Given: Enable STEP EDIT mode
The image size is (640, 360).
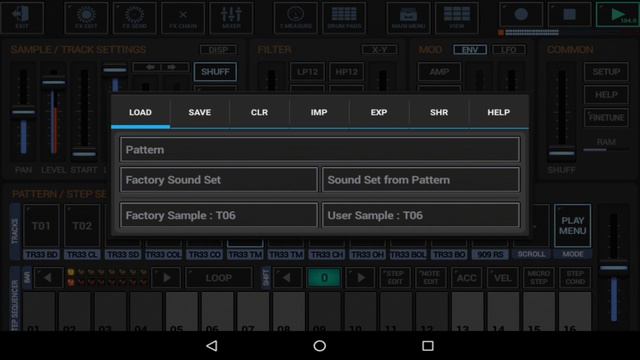Looking at the screenshot, I should tap(395, 278).
